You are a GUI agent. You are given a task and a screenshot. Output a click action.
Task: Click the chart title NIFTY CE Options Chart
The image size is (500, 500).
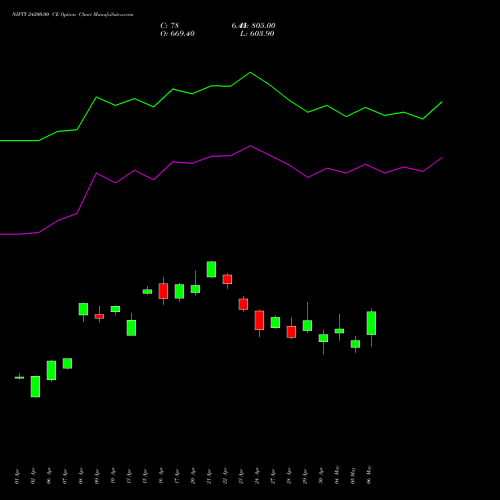coord(73,15)
